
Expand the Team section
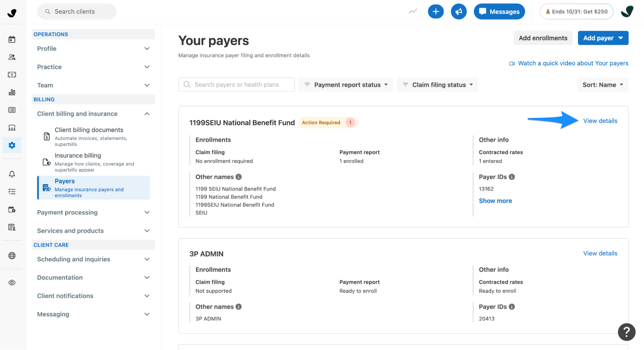(x=93, y=85)
